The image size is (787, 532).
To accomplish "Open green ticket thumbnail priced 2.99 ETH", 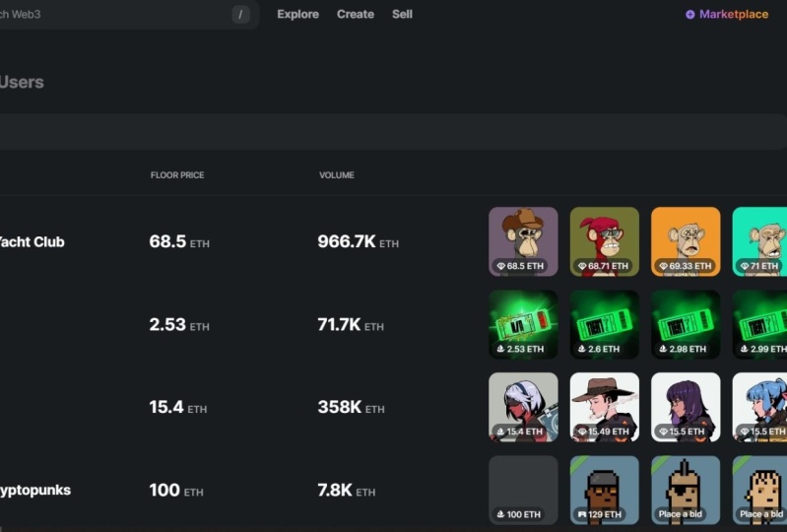I will (x=759, y=324).
